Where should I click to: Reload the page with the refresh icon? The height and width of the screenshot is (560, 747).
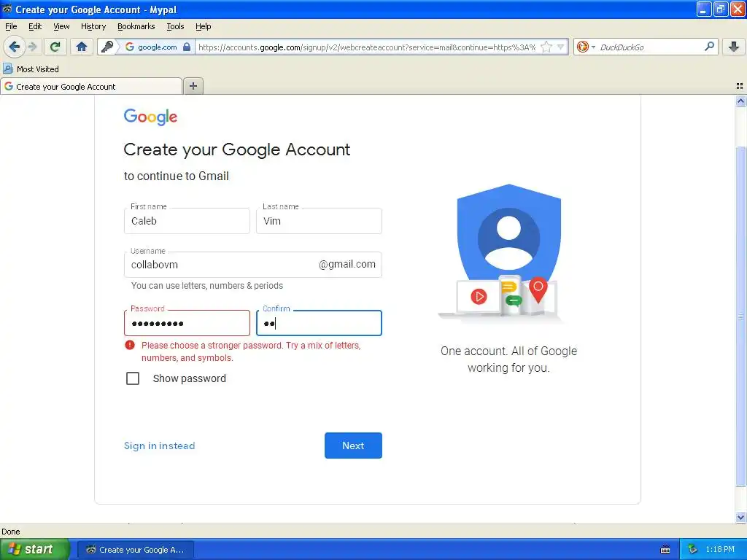click(55, 47)
